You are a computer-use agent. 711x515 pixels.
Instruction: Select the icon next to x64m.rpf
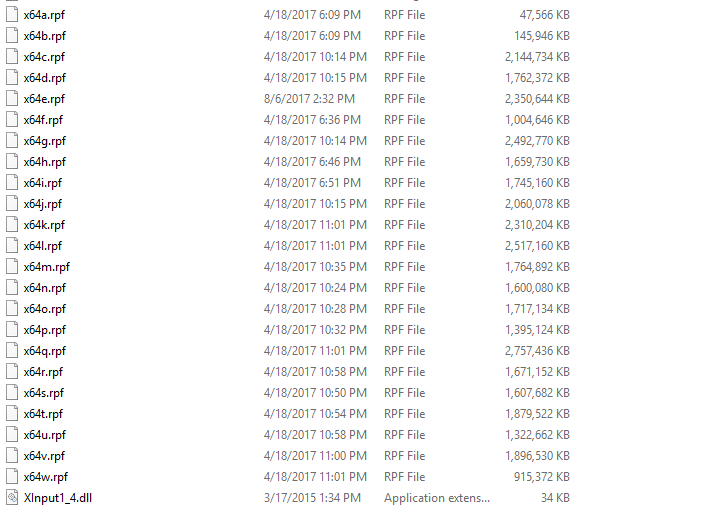click(12, 267)
